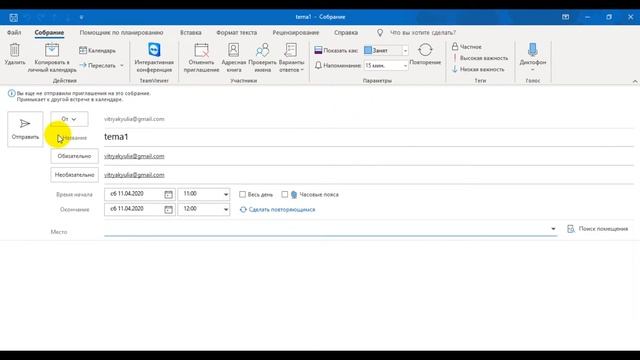This screenshot has height=360, width=640.
Task: Set Low Importance (Низкая важность)
Action: click(x=478, y=69)
